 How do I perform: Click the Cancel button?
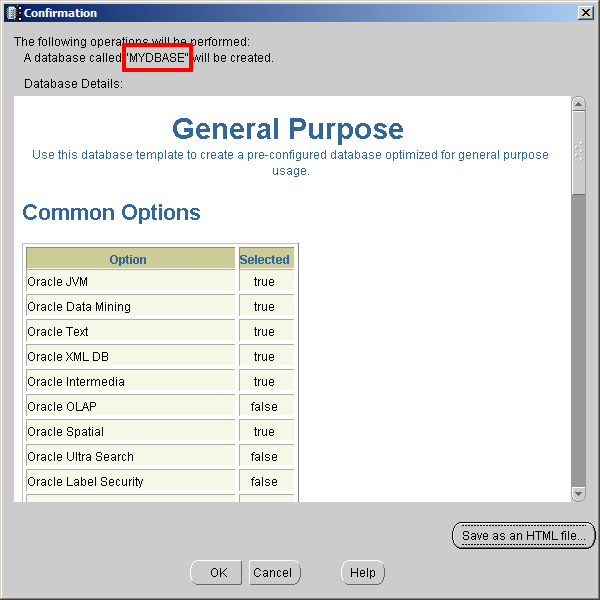pyautogui.click(x=274, y=572)
